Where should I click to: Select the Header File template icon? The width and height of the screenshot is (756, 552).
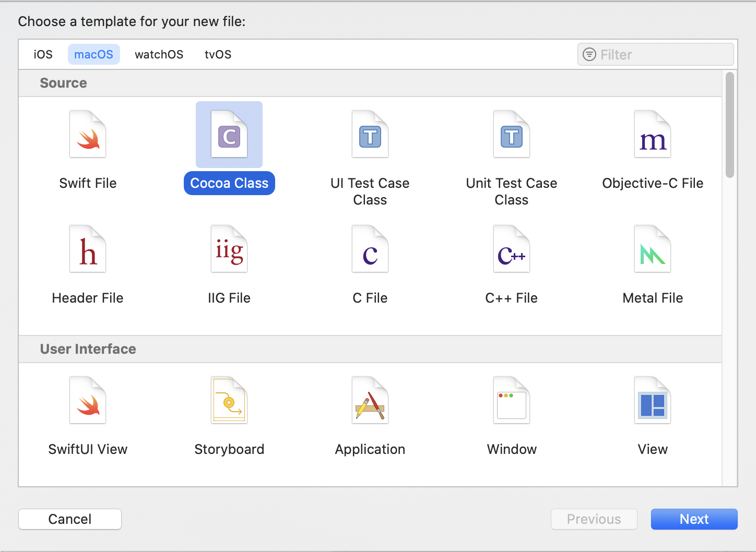[x=88, y=249]
